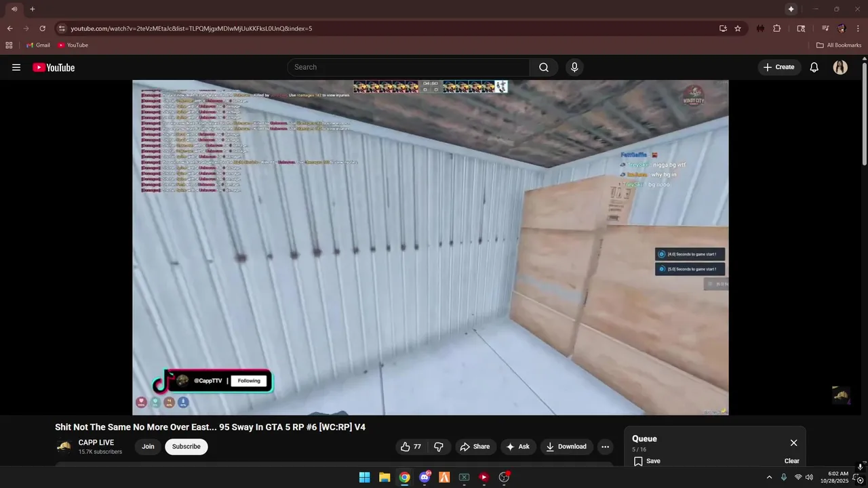The width and height of the screenshot is (868, 488).
Task: Open File Explorer from taskbar
Action: pos(384,477)
